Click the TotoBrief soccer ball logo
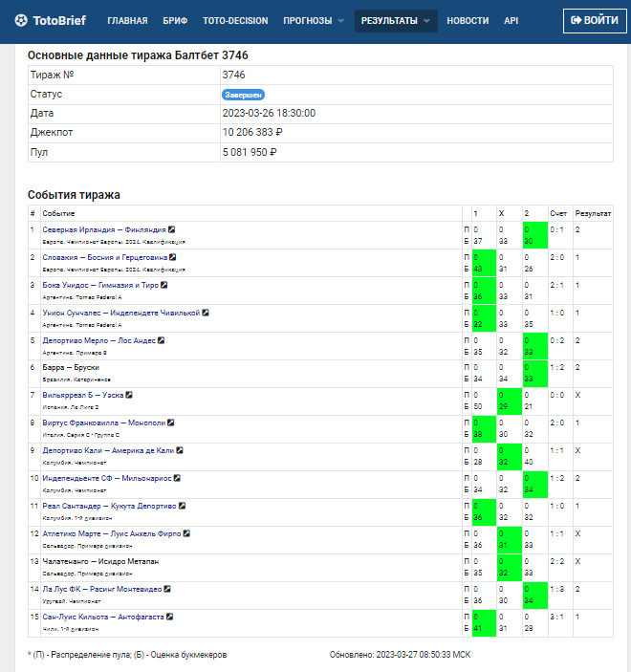Image resolution: width=631 pixels, height=672 pixels. tap(21, 20)
